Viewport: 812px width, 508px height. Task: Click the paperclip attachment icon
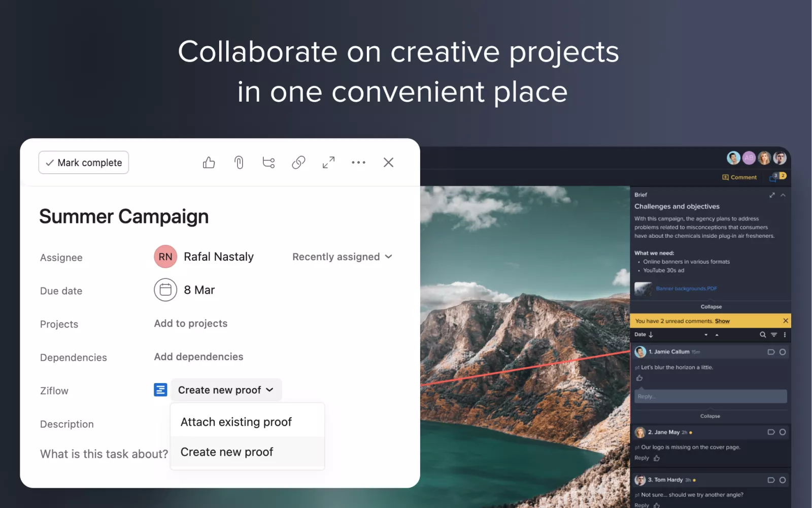(x=239, y=163)
